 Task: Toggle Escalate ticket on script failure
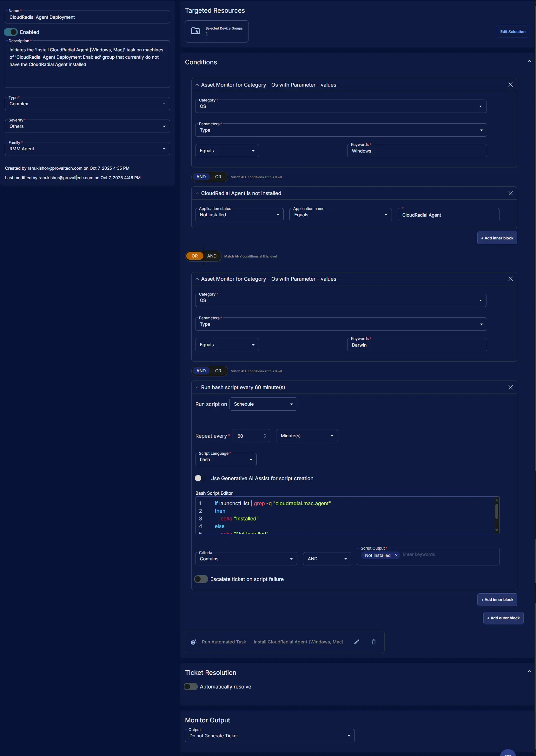201,579
